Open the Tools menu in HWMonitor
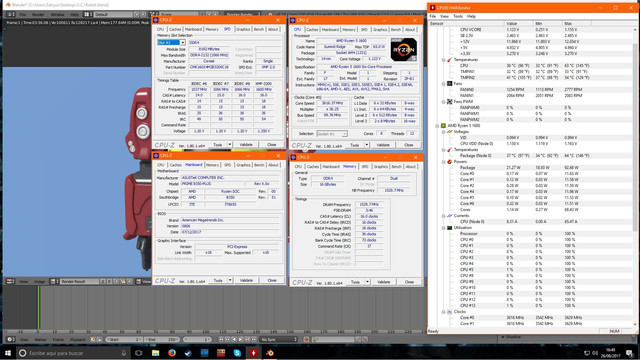Image resolution: width=640 pixels, height=360 pixels. tap(458, 16)
